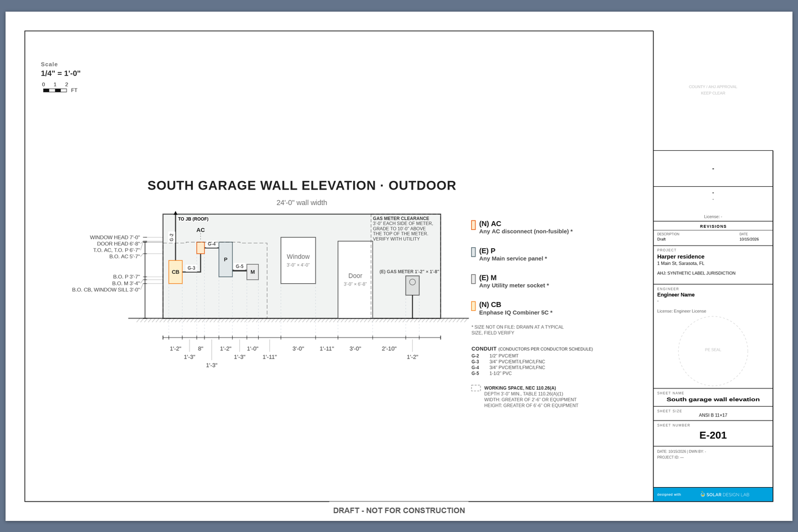The image size is (798, 532).
Task: Select the black-and-white graphic scale bar
Action: pos(55,90)
